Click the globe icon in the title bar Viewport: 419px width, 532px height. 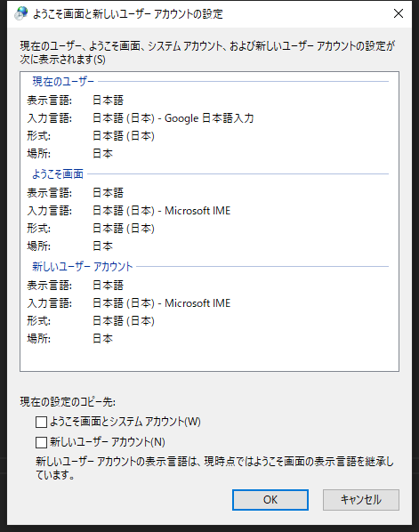point(21,13)
